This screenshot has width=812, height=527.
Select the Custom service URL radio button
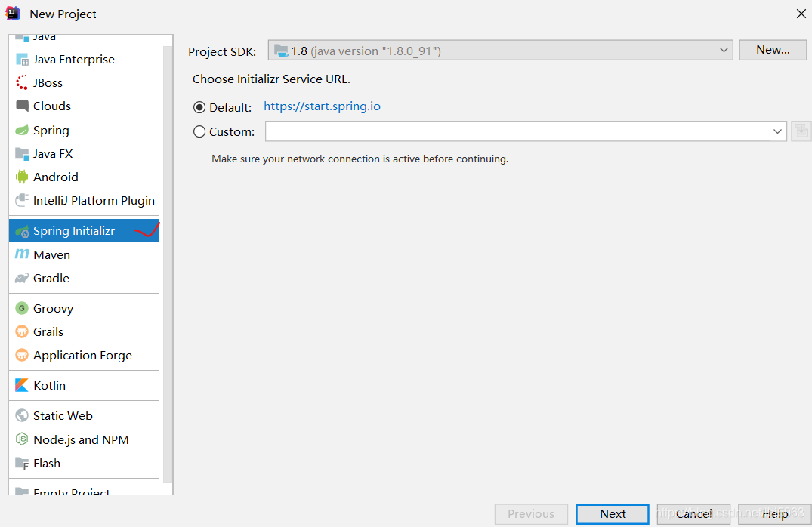199,132
